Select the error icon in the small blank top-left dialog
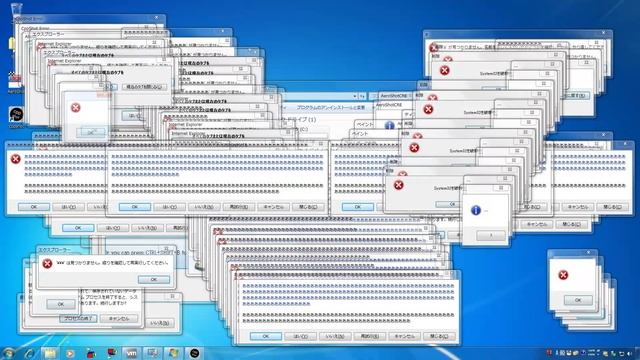This screenshot has width=640, height=360. click(76, 107)
